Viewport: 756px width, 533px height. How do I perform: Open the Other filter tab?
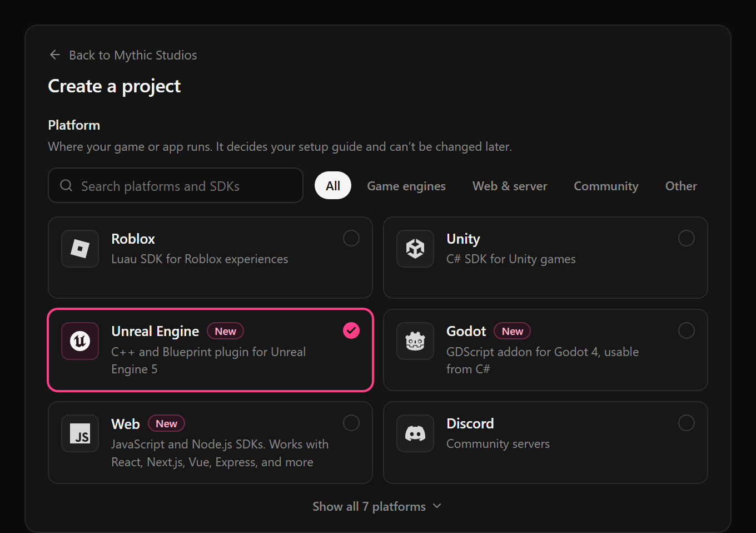point(681,186)
